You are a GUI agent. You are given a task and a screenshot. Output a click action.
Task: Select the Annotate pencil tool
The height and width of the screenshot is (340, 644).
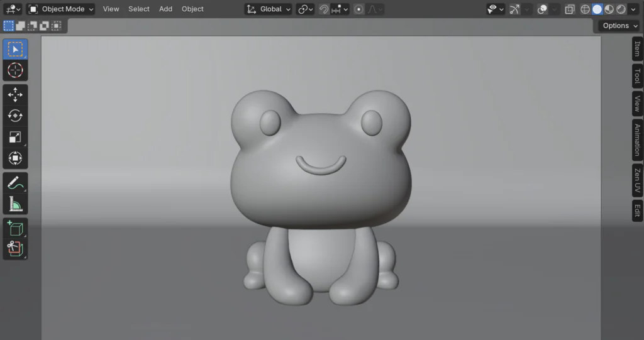coord(15,183)
